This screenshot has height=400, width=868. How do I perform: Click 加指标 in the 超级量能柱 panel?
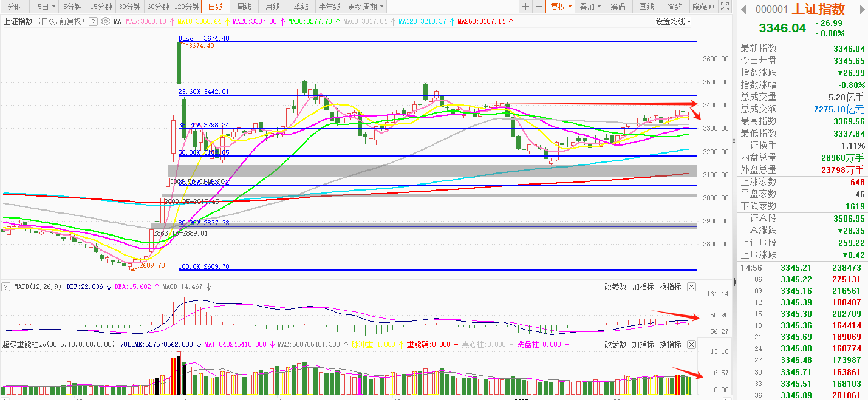click(x=643, y=344)
